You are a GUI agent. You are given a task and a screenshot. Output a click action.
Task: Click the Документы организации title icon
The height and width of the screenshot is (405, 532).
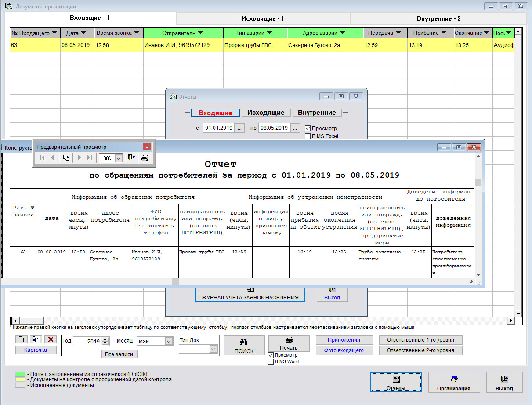[x=8, y=6]
